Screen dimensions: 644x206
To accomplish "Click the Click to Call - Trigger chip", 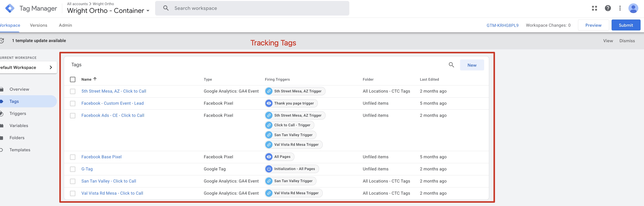I will 290,125.
